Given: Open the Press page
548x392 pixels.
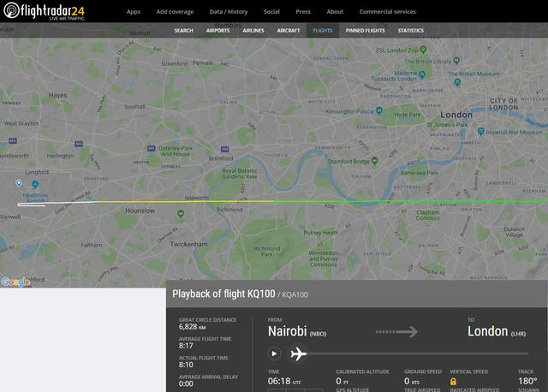Looking at the screenshot, I should point(303,11).
